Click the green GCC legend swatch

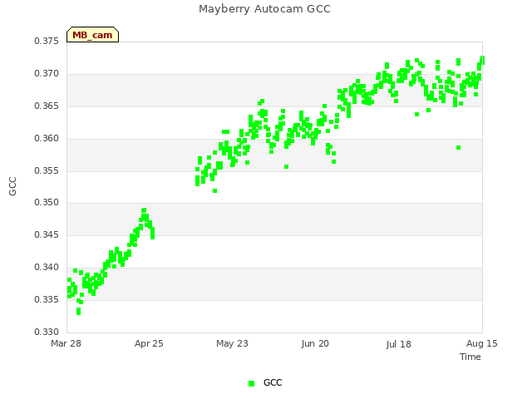251,383
